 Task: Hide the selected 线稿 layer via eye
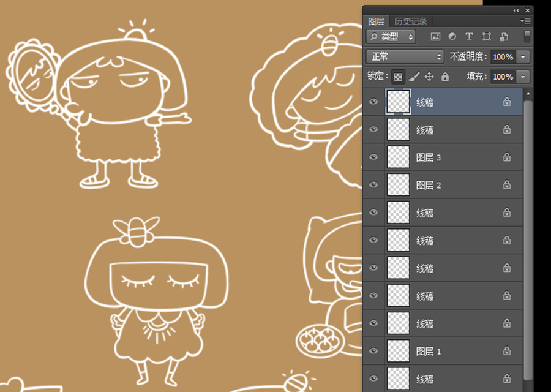[x=373, y=102]
